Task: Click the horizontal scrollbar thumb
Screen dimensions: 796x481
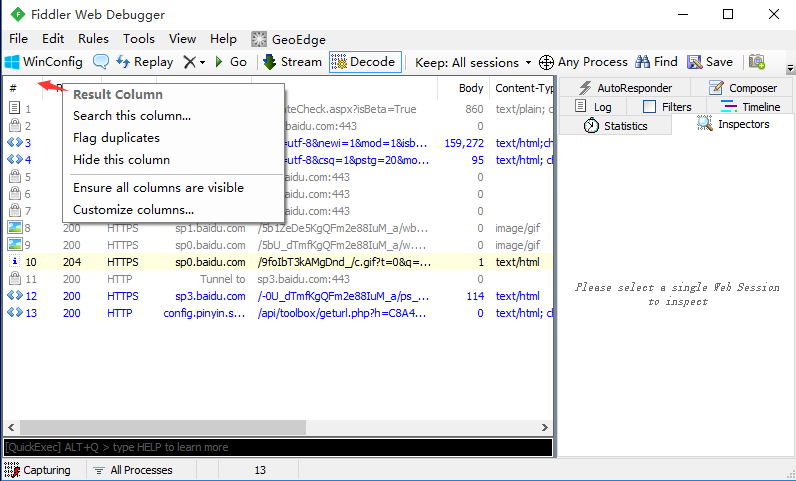Action: click(163, 427)
